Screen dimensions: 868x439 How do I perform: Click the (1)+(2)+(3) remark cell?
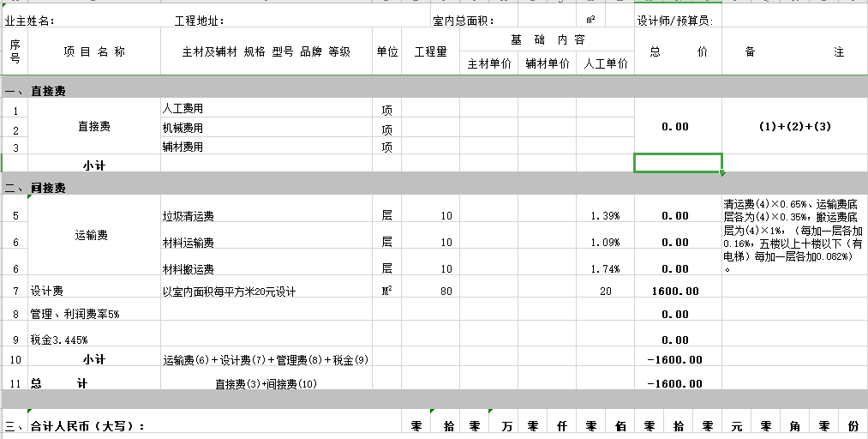794,127
